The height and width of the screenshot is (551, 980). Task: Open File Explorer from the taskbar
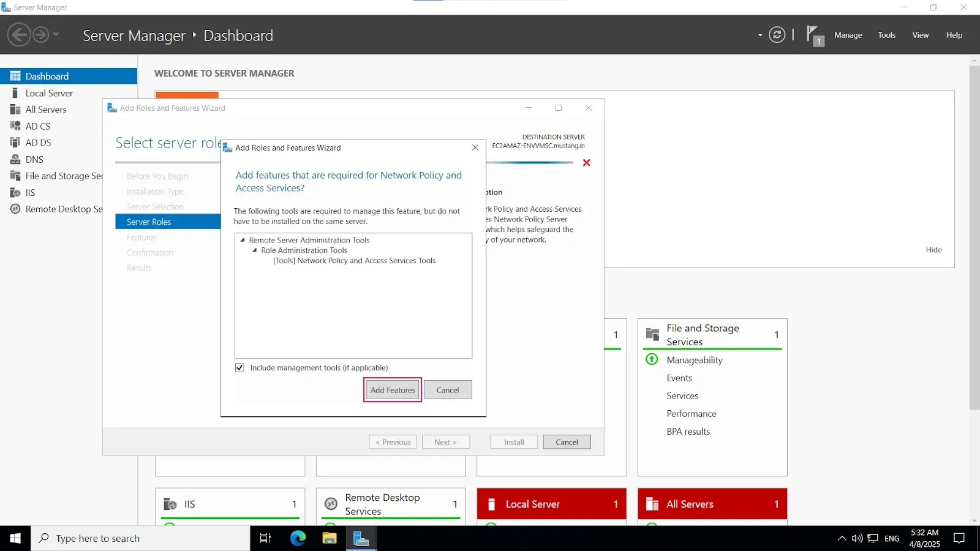tap(330, 538)
